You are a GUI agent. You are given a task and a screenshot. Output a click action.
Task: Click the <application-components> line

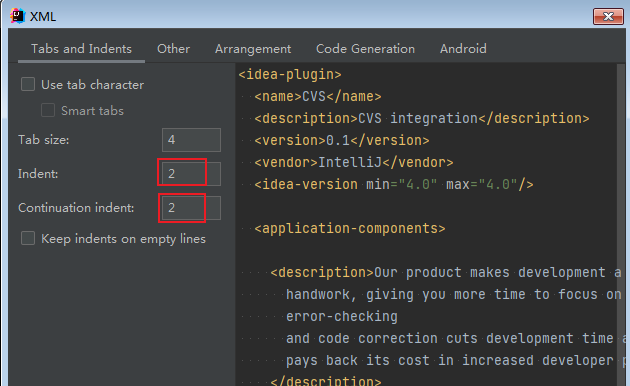(350, 228)
